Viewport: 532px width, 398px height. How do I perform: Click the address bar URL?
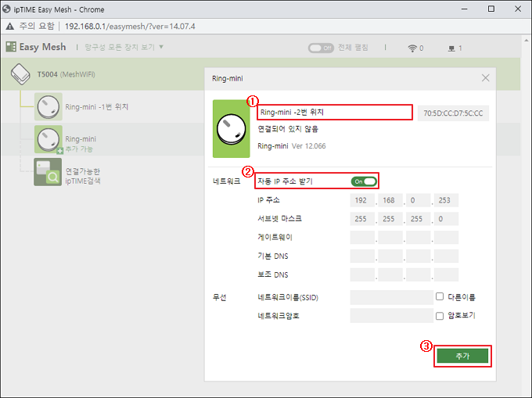(130, 26)
